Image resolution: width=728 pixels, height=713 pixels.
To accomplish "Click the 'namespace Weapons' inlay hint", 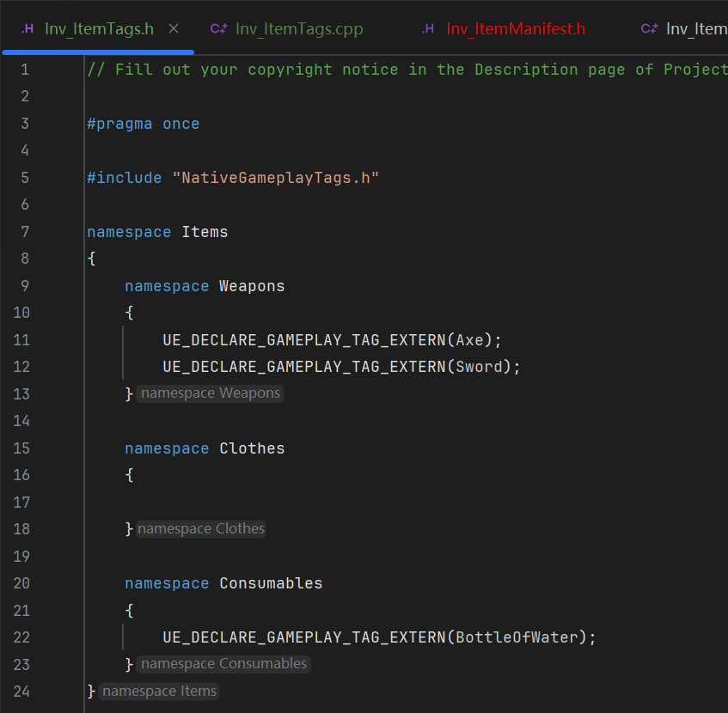I will (x=210, y=393).
